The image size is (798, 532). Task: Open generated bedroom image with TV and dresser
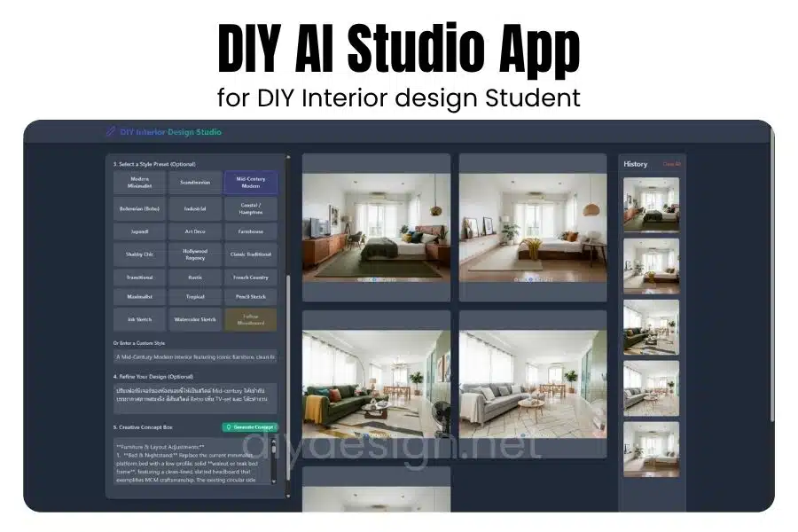[x=378, y=228]
